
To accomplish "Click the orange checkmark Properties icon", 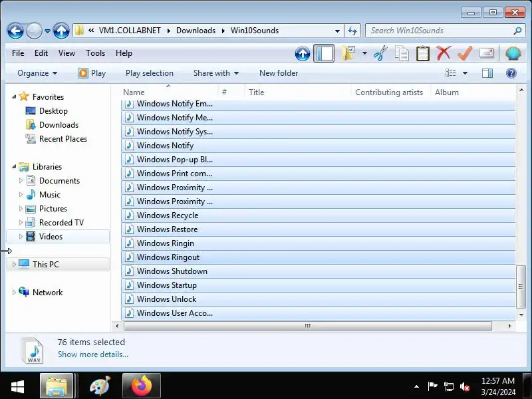I will pos(465,53).
